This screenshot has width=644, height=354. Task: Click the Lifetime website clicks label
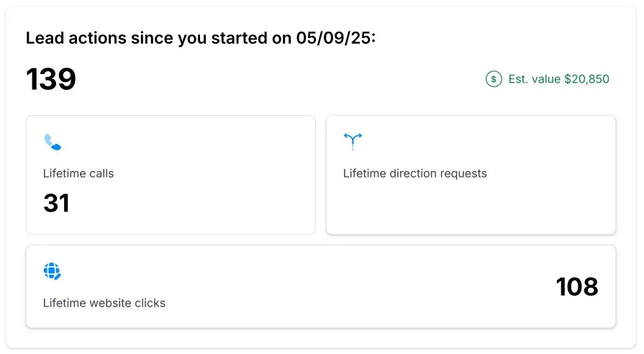(104, 303)
